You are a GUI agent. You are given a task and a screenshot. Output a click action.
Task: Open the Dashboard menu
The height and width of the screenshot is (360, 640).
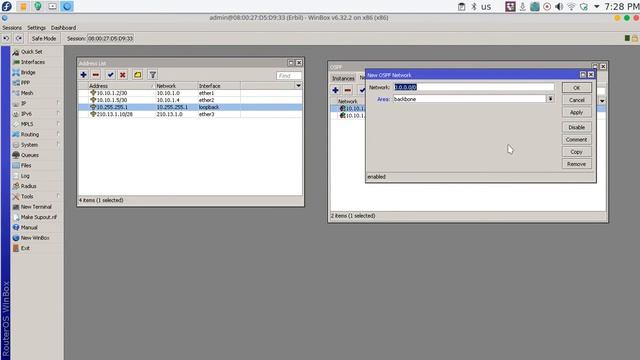click(x=63, y=28)
